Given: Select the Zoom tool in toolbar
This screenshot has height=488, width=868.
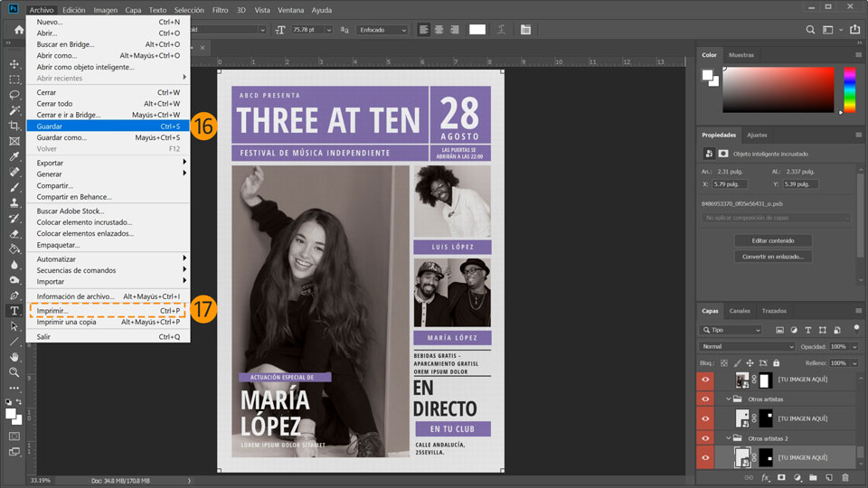Looking at the screenshot, I should coord(14,371).
